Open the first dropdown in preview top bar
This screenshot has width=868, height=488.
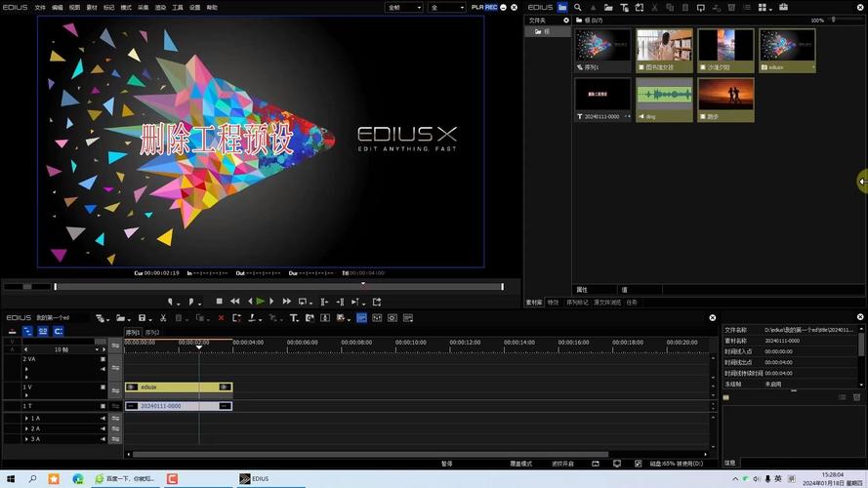pyautogui.click(x=404, y=7)
